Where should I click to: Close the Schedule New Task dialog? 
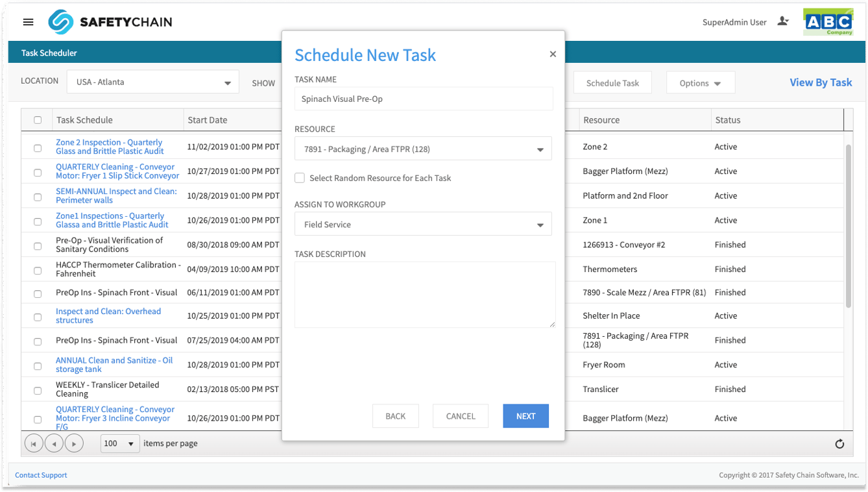pos(553,55)
